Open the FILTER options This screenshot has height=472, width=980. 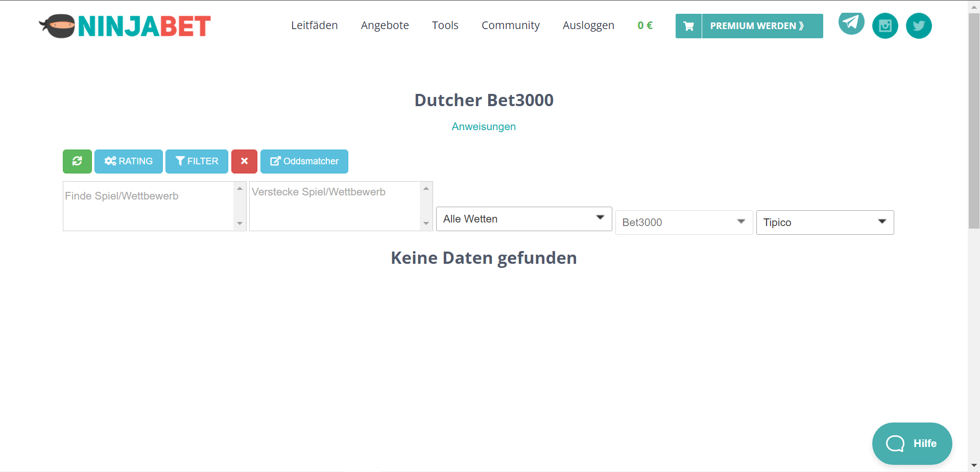click(197, 161)
